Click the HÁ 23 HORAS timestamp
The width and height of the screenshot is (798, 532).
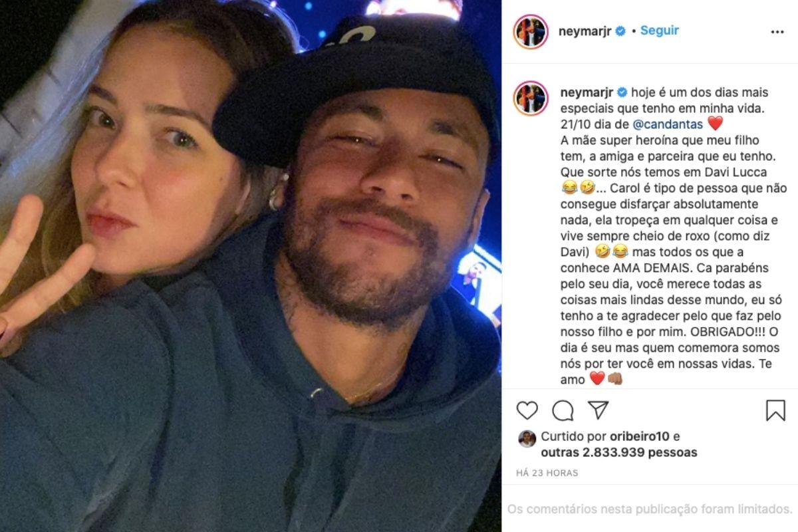(x=547, y=473)
